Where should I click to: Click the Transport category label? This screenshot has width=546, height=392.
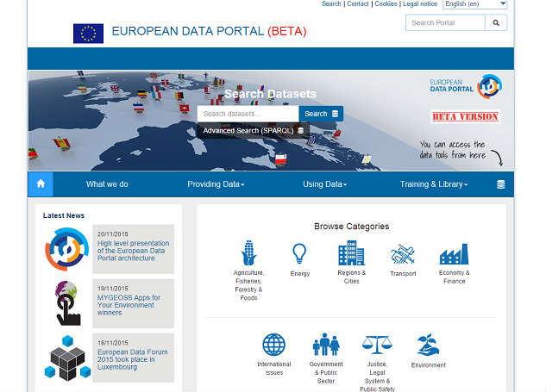pyautogui.click(x=403, y=274)
